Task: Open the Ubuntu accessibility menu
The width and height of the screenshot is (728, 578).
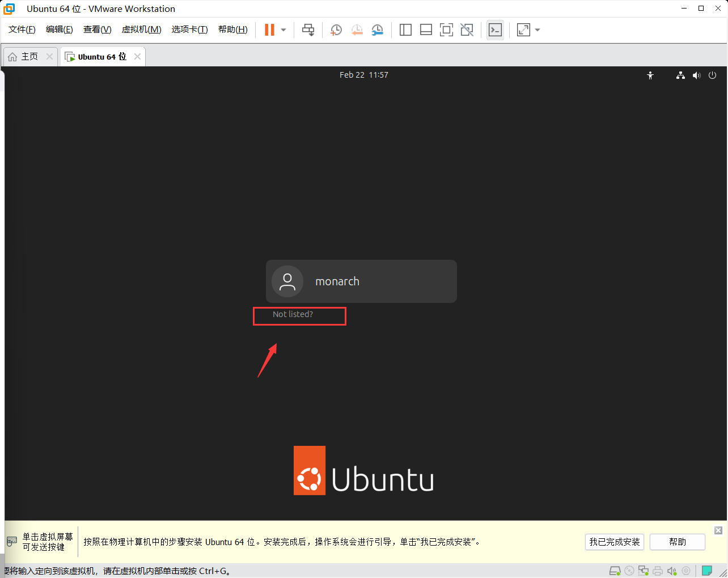Action: (x=650, y=75)
